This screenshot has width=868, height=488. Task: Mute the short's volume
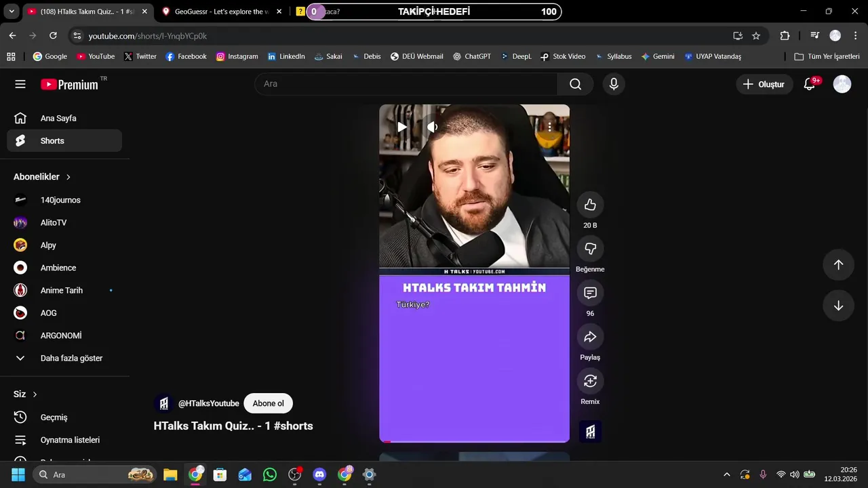coord(432,127)
